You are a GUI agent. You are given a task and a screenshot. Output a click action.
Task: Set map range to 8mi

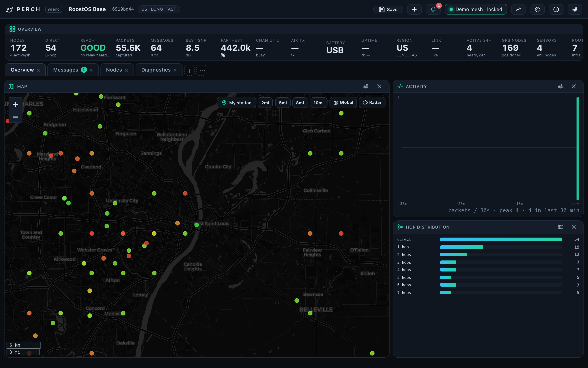point(300,103)
